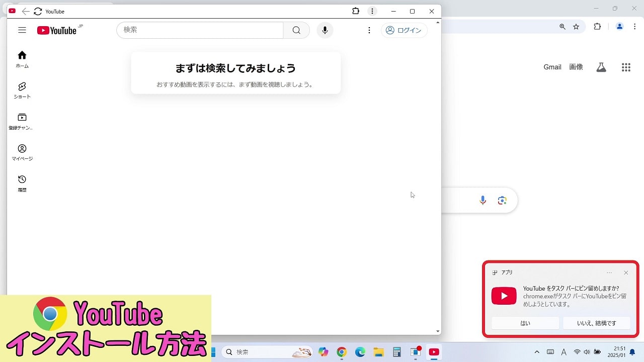Open extensions puzzle icon in YouTube app titlebar

tap(356, 11)
